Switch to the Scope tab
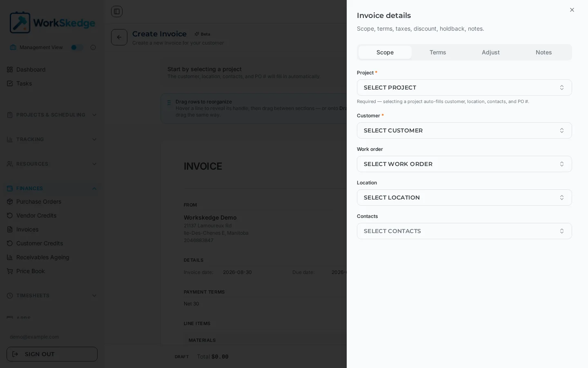Viewport: 588px width, 368px height. [x=385, y=52]
